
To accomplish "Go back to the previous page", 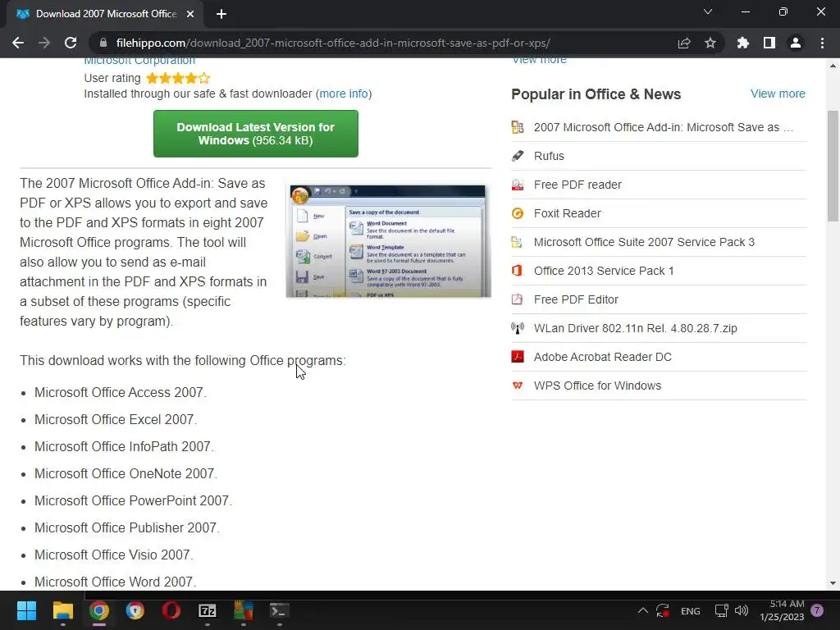I will [x=18, y=43].
